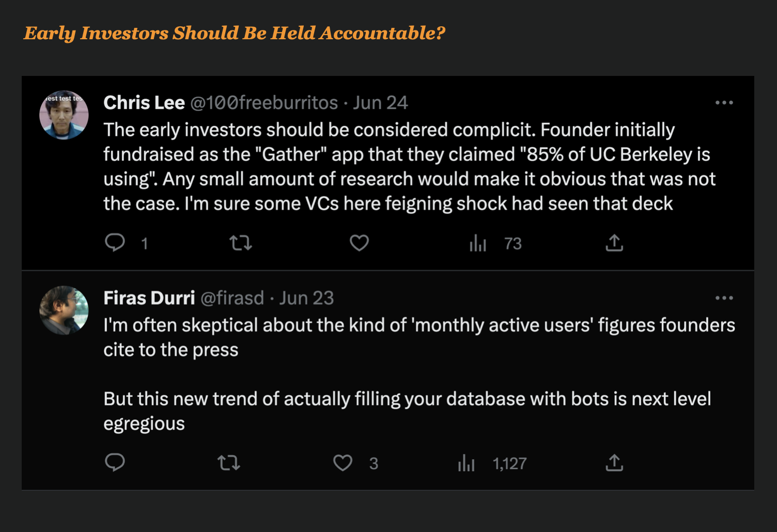Open more options on Firas Durri's tweet
This screenshot has width=777, height=532.
[724, 298]
